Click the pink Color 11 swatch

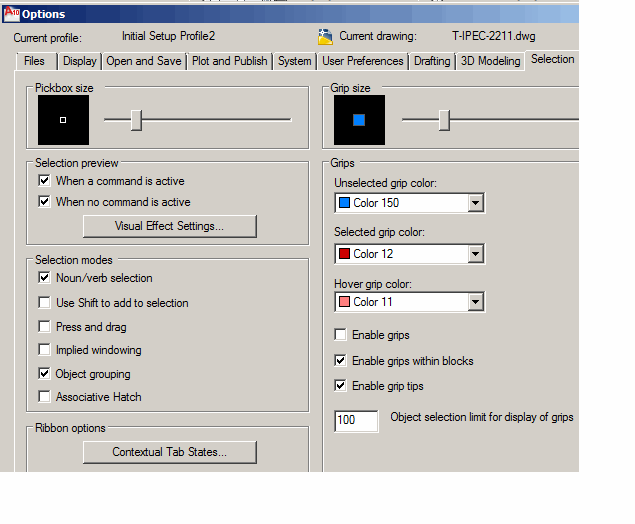[x=344, y=302]
